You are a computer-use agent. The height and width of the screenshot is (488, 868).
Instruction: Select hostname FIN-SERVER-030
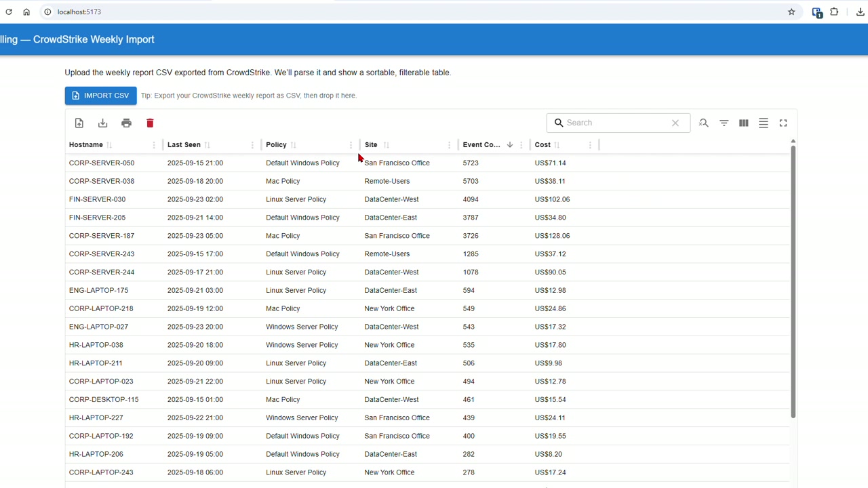coord(97,199)
